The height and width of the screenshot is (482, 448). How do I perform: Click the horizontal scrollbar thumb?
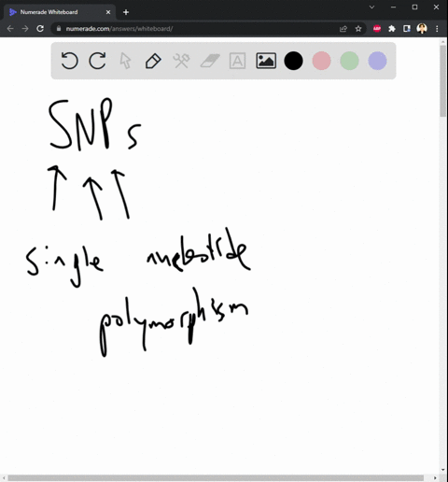pyautogui.click(x=216, y=478)
